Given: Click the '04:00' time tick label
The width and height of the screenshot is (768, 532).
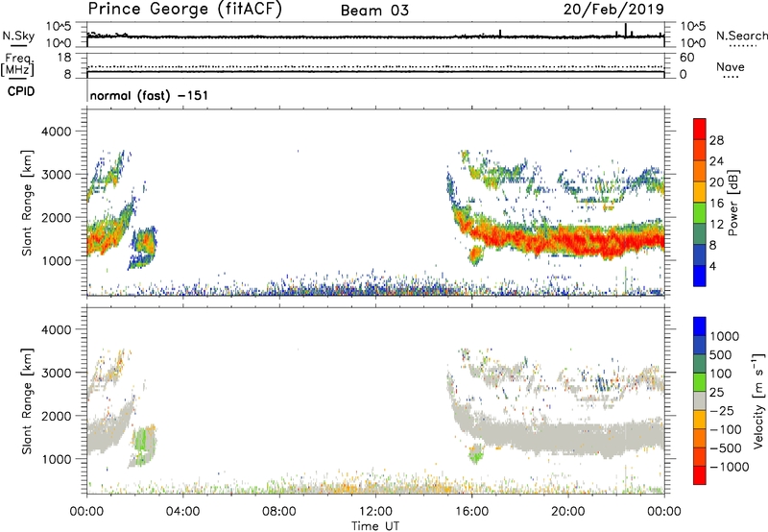Looking at the screenshot, I should click(182, 511).
